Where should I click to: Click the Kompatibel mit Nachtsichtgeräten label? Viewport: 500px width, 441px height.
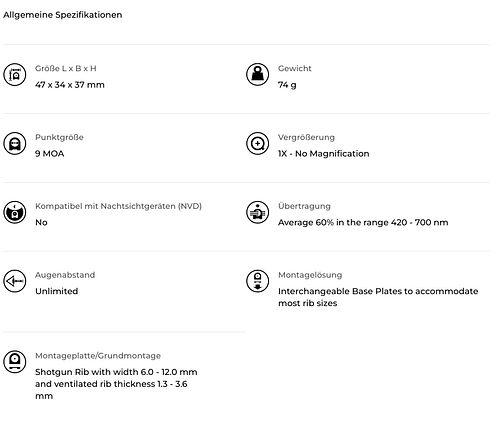(x=118, y=206)
